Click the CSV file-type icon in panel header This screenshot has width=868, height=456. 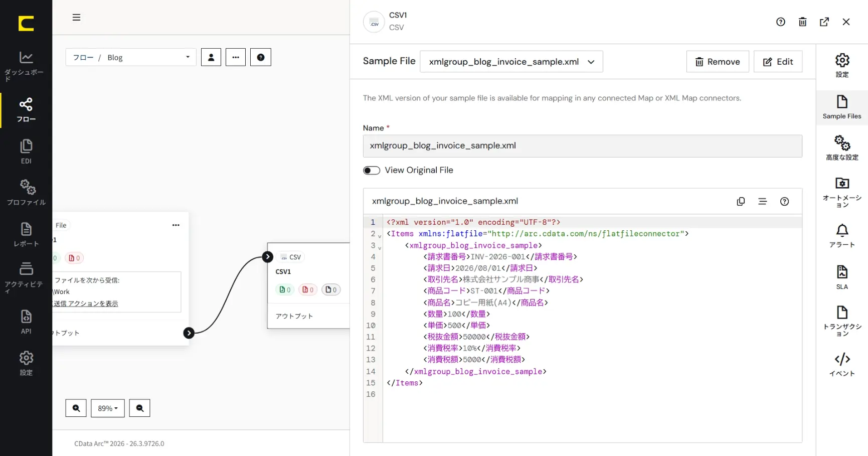tap(374, 22)
